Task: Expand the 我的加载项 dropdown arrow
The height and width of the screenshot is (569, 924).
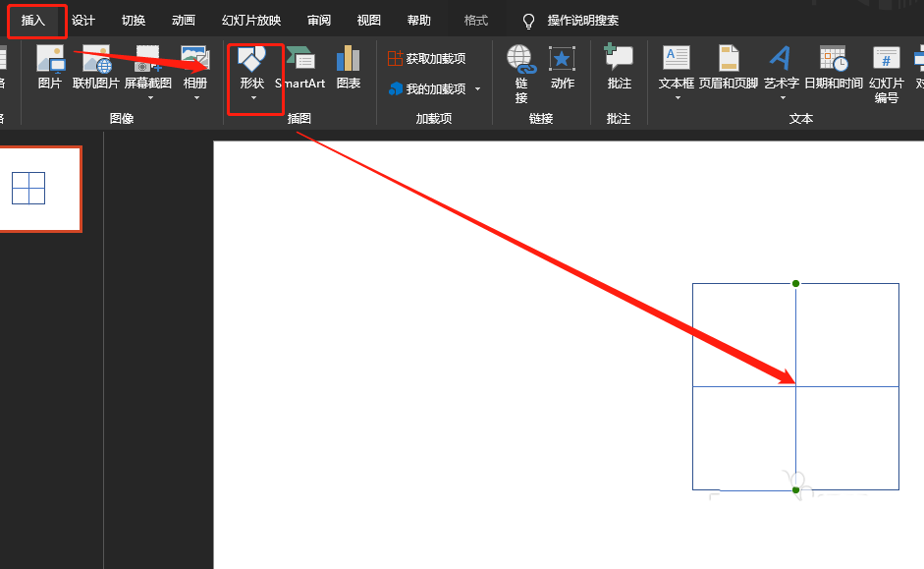Action: [477, 89]
